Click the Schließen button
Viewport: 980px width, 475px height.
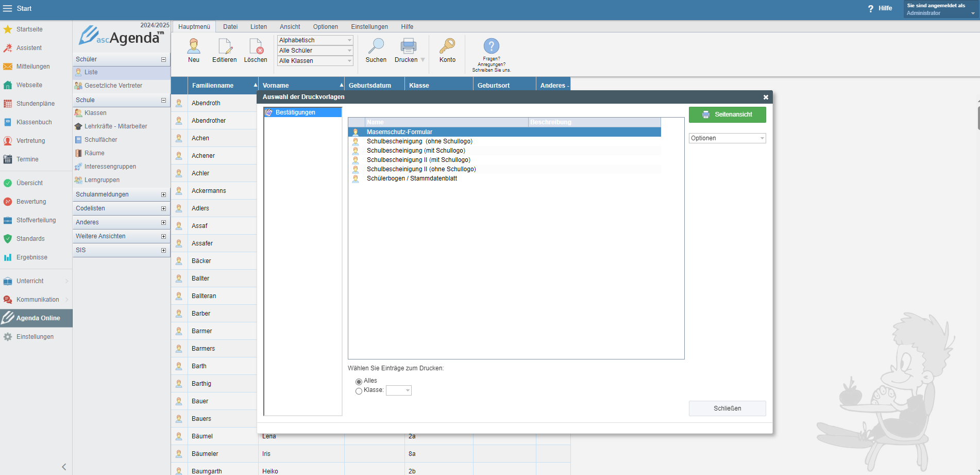(x=727, y=408)
